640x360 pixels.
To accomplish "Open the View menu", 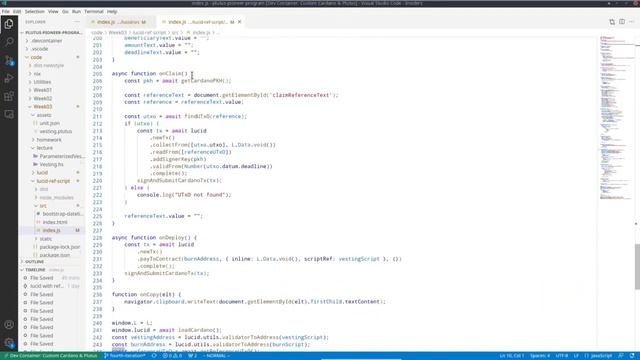I will 53,11.
